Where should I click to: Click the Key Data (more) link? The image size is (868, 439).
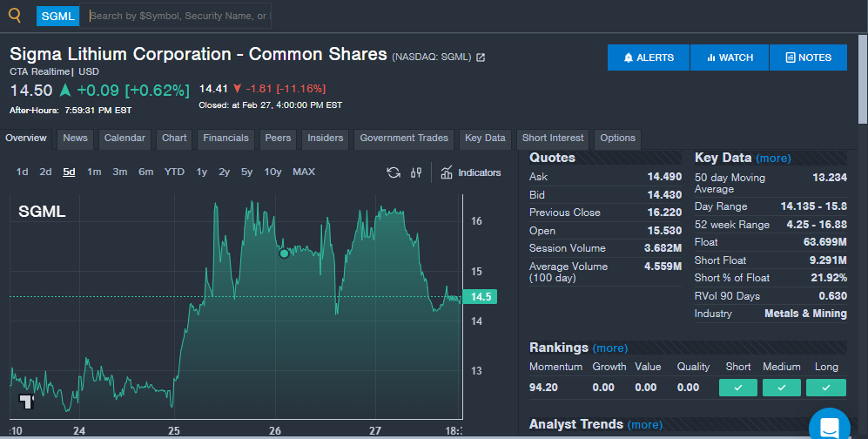pyautogui.click(x=773, y=159)
